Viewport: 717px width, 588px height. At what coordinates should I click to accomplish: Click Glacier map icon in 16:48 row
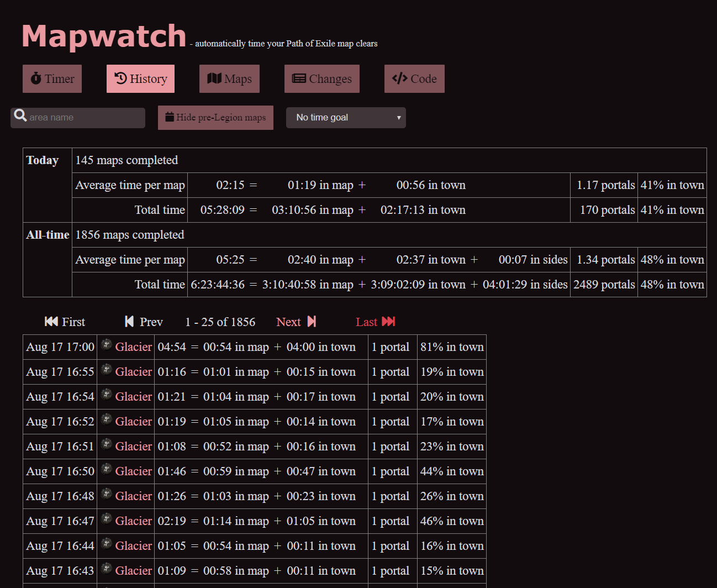107,494
